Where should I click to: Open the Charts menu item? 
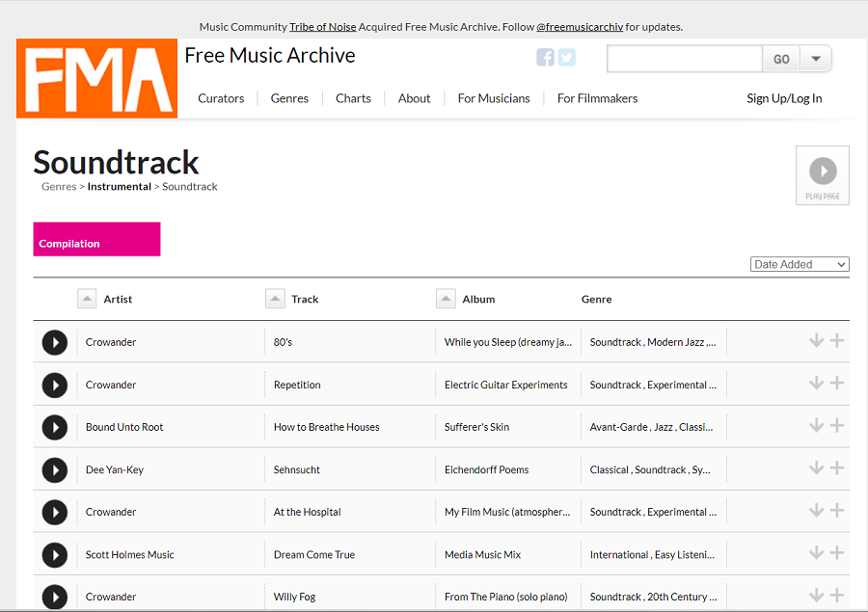point(353,98)
